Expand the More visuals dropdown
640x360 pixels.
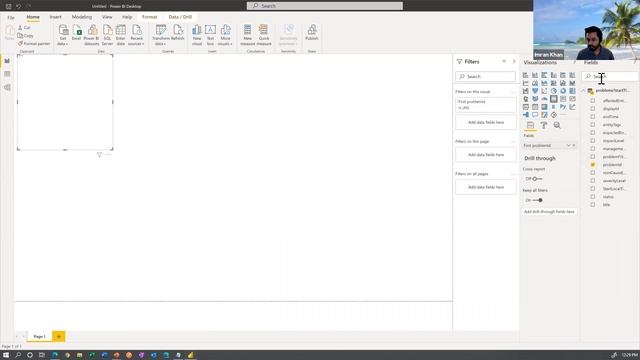coord(225,35)
